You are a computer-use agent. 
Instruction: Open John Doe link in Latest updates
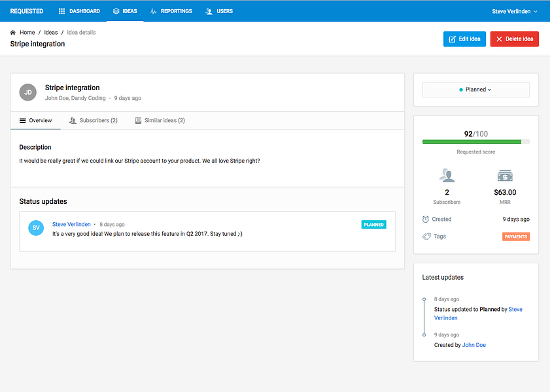pos(474,345)
